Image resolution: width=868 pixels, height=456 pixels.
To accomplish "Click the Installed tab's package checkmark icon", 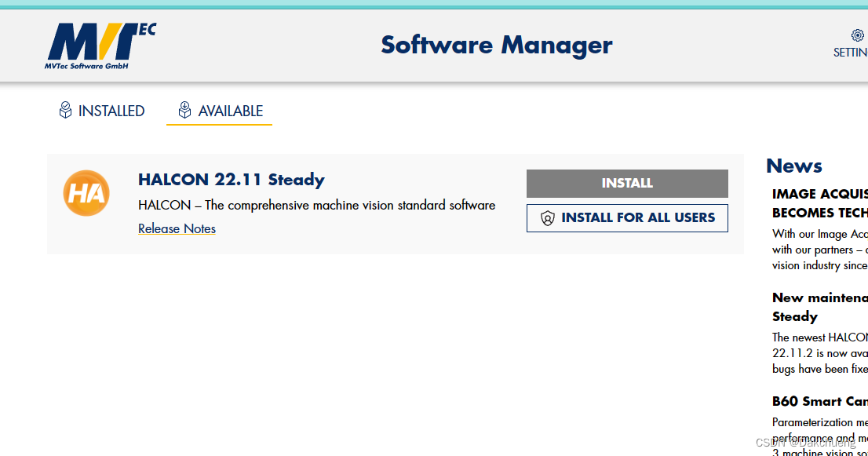I will [65, 110].
